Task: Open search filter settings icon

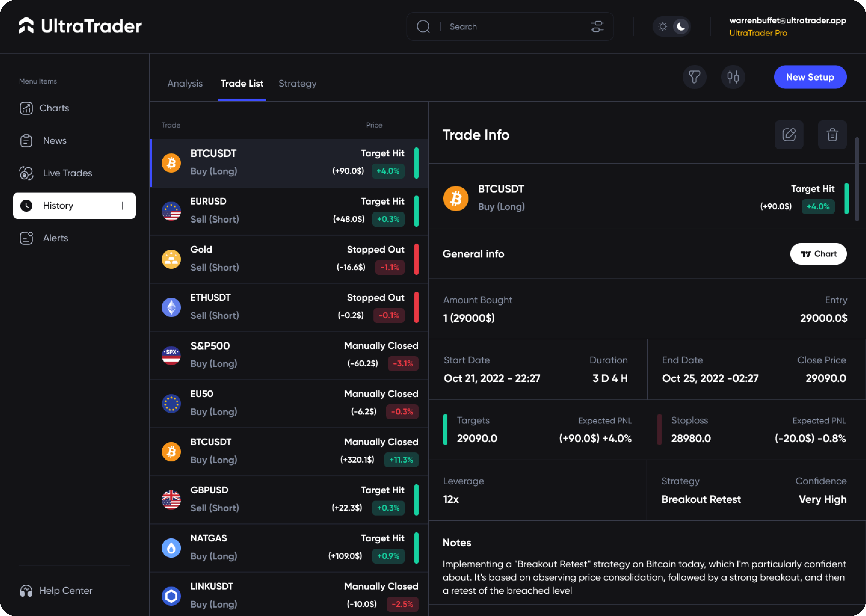Action: tap(597, 26)
